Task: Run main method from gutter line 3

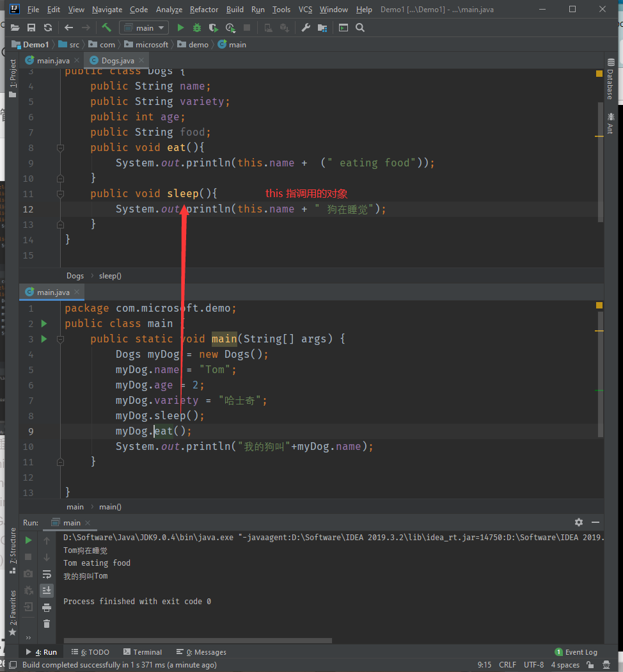Action: (44, 339)
